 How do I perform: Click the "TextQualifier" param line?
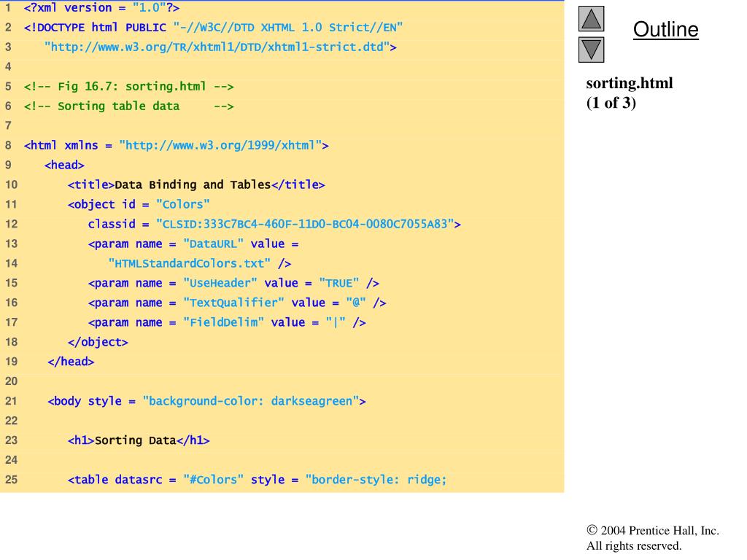click(237, 303)
